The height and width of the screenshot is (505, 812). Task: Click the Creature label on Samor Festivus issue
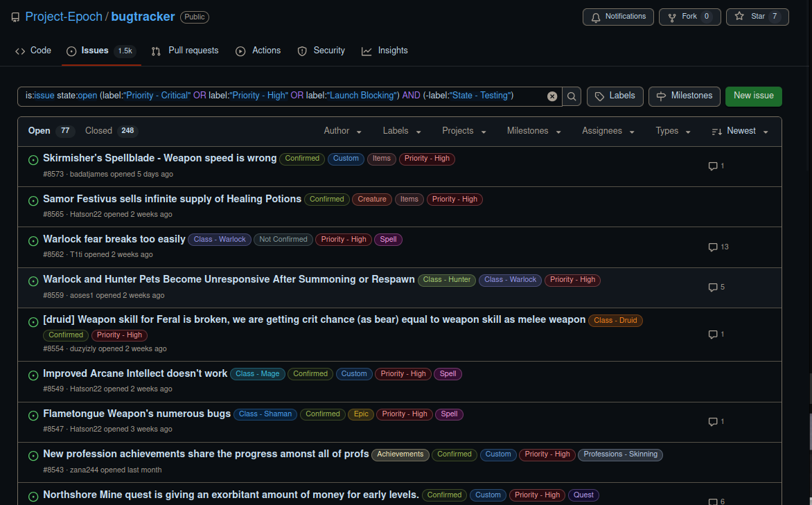tap(372, 200)
